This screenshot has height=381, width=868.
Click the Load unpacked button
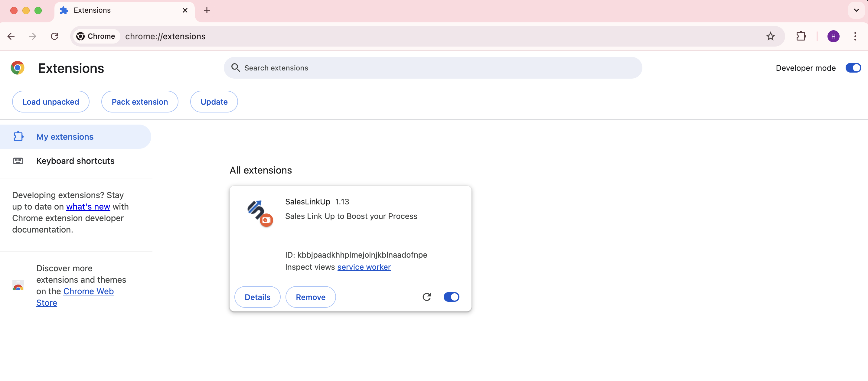coord(51,101)
